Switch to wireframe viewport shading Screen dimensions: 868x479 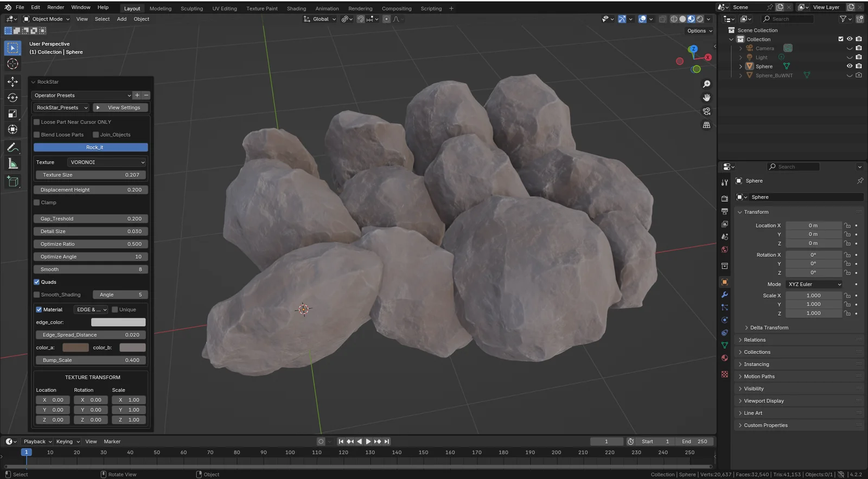click(x=674, y=19)
